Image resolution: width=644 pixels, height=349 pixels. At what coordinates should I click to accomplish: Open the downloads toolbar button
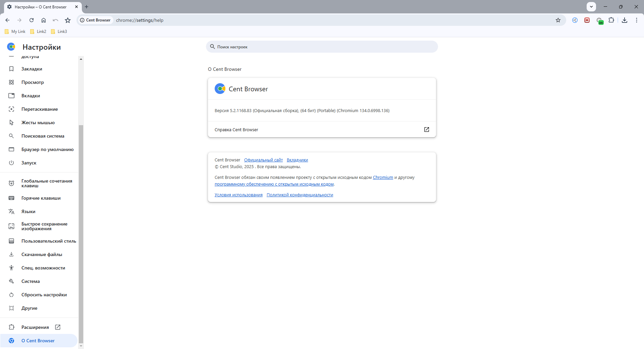(625, 20)
